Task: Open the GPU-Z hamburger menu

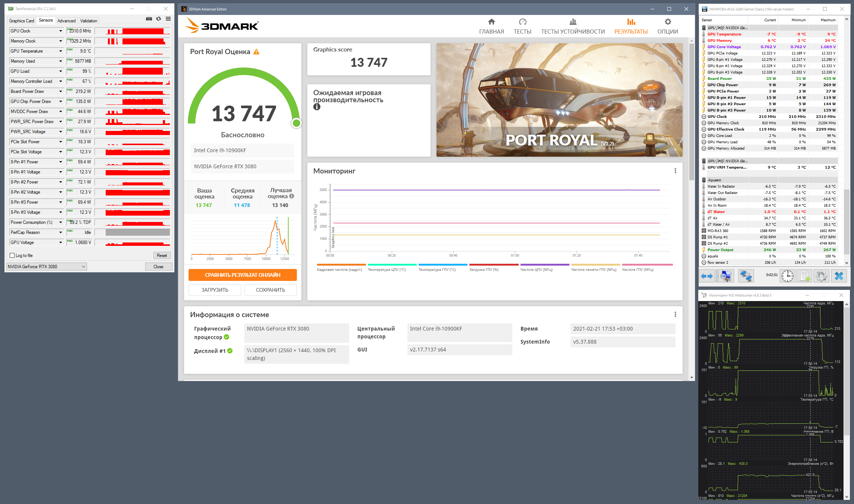Action: (x=168, y=19)
